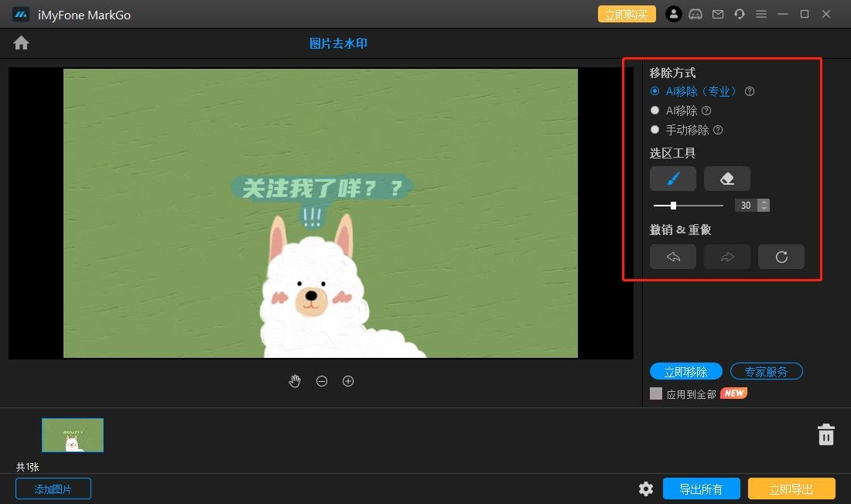Viewport: 851px width, 504px height.
Task: Open the Discord community icon
Action: click(x=695, y=14)
